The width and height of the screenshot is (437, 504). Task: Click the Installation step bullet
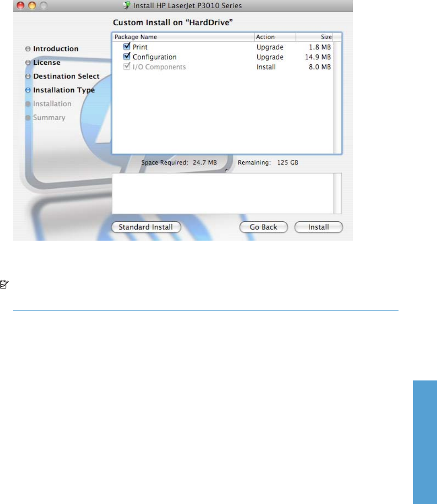28,104
